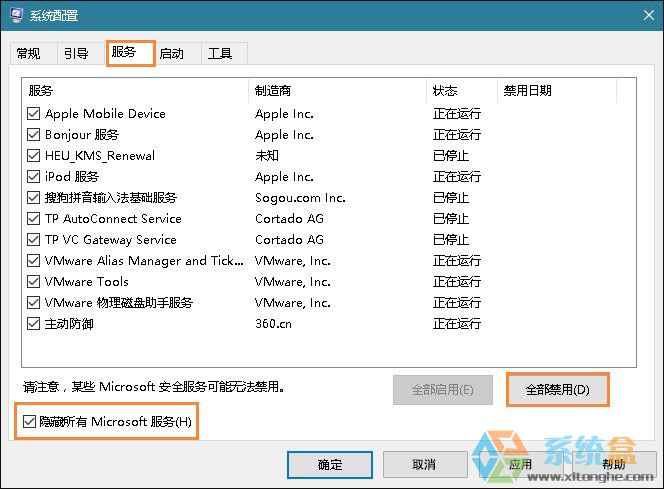Uncheck VMware 物理磁盘助手服务
This screenshot has width=664, height=489.
33,302
